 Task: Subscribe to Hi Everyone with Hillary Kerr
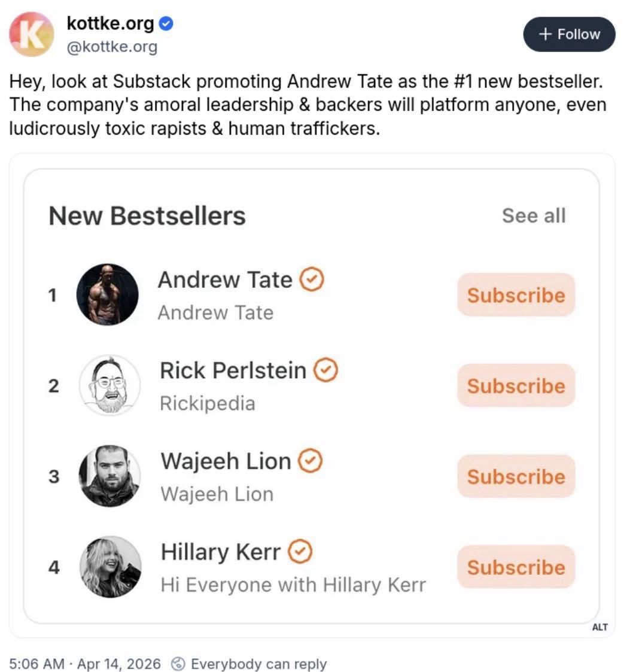(x=516, y=567)
